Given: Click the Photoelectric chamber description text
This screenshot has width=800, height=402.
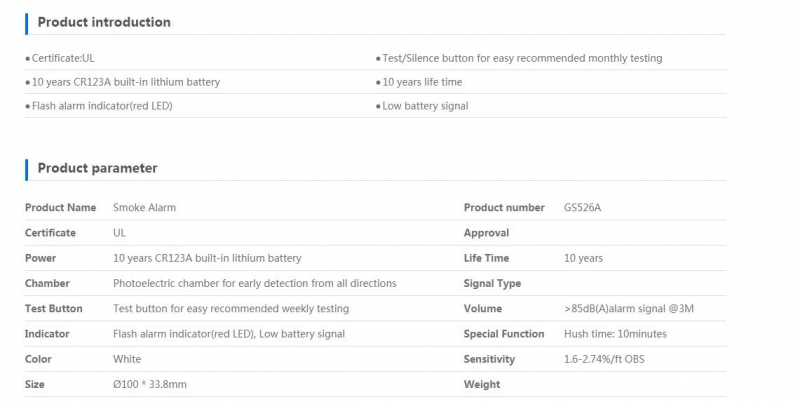Looking at the screenshot, I should (255, 284).
